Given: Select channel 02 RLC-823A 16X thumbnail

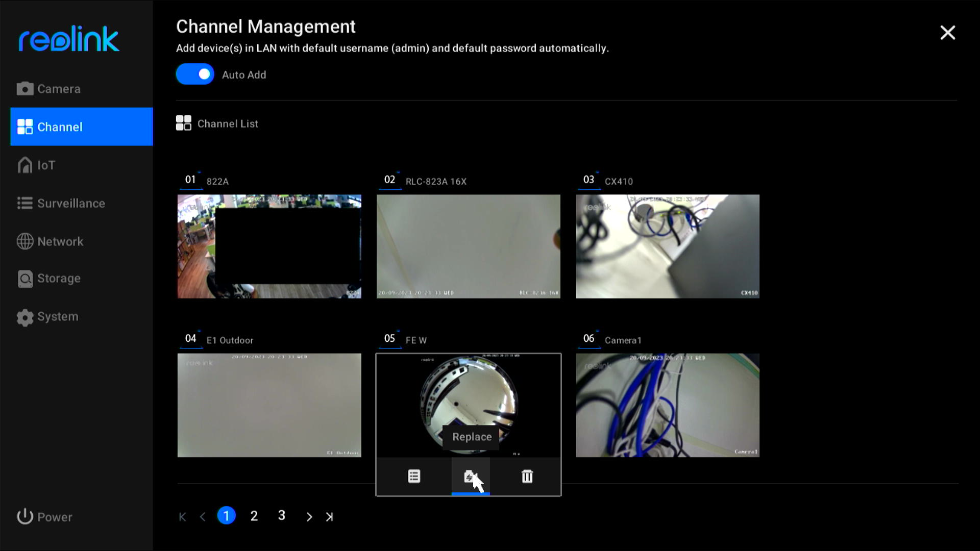Looking at the screenshot, I should point(469,246).
